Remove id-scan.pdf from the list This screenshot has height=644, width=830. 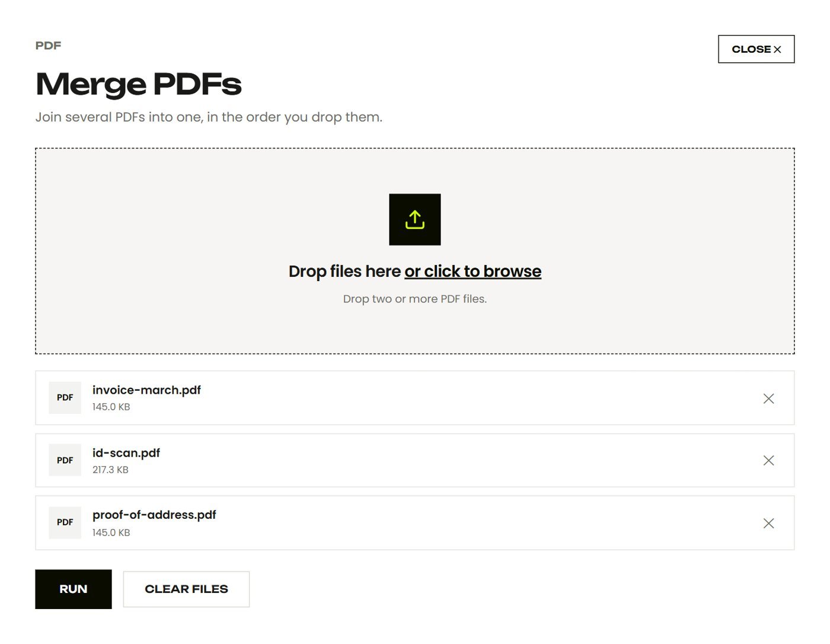(x=768, y=460)
